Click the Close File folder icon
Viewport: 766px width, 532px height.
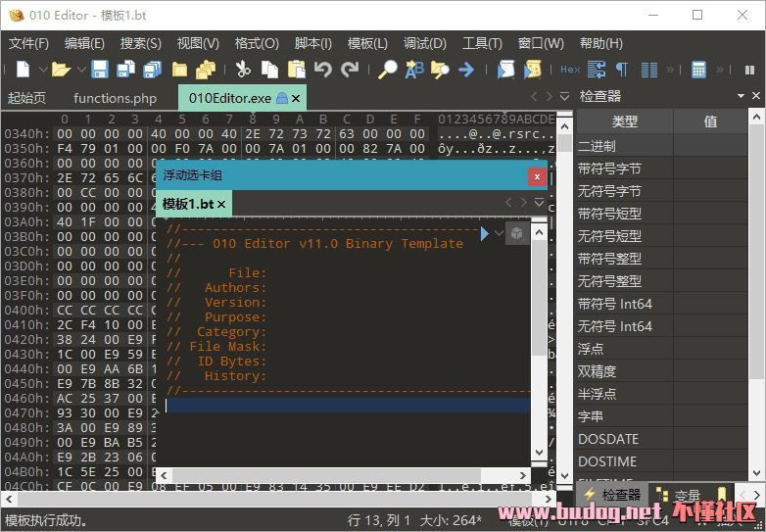click(179, 70)
